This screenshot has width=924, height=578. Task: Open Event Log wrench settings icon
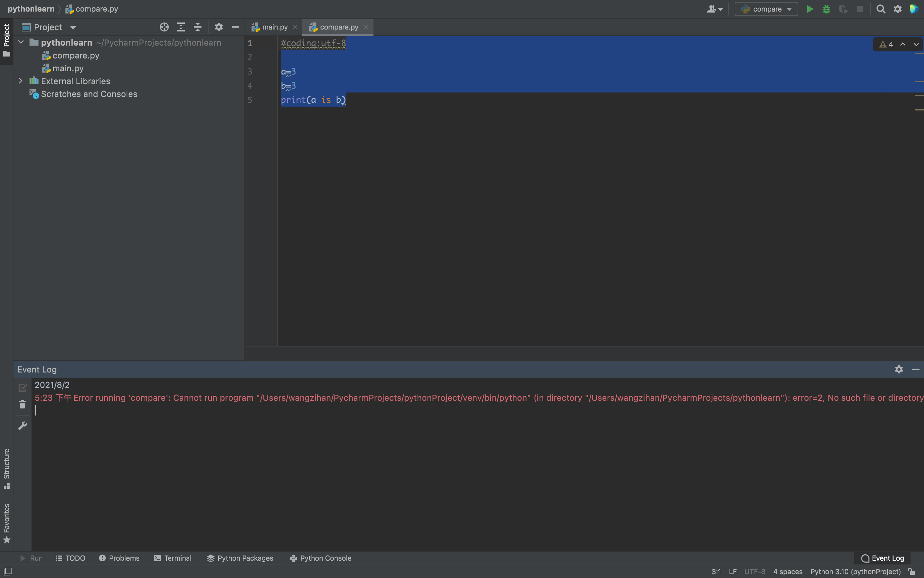click(x=22, y=426)
